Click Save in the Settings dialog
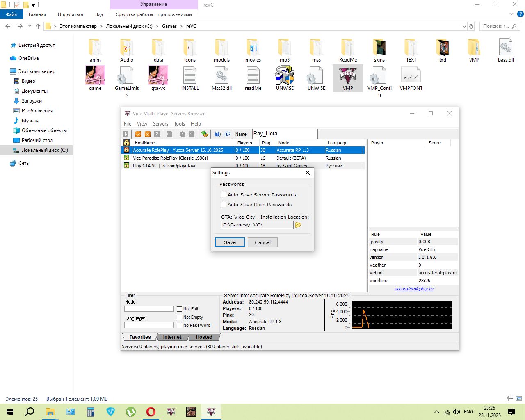The image size is (525, 420). coord(230,242)
